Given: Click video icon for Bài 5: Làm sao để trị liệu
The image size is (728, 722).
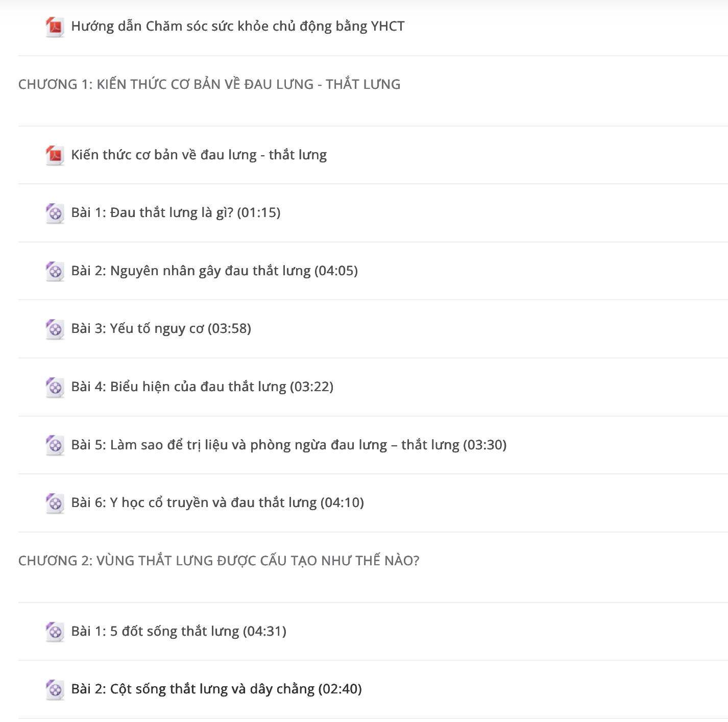Looking at the screenshot, I should tap(55, 445).
